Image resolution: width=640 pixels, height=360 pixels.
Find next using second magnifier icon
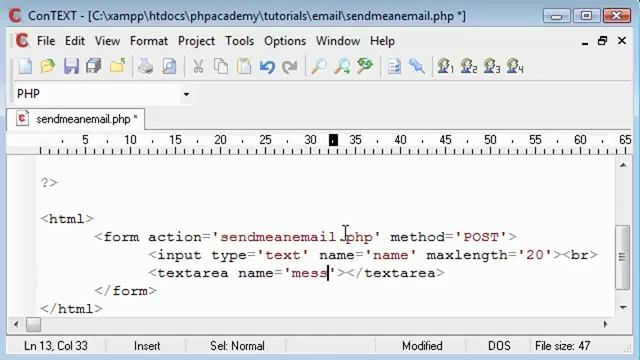pos(342,66)
